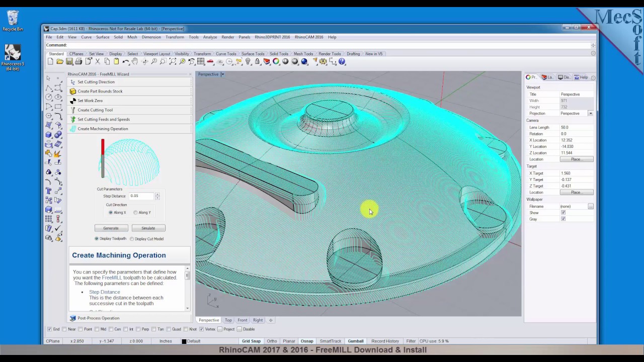The width and height of the screenshot is (644, 362).
Task: Click the Print icon in Standard toolbar
Action: coord(78,61)
